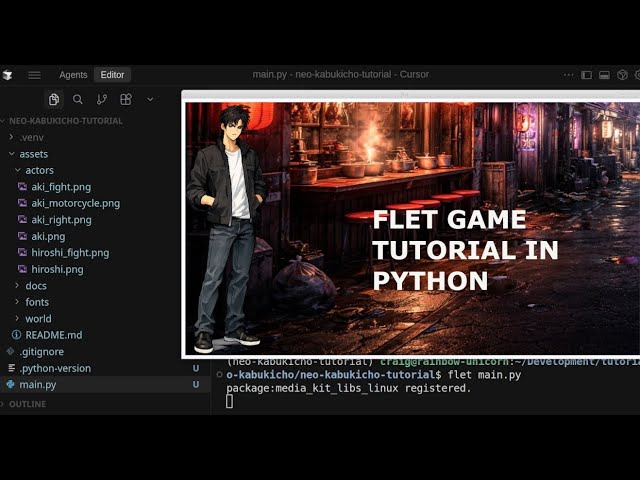This screenshot has height=480, width=640.
Task: Open aki_right.png file
Action: (x=62, y=220)
